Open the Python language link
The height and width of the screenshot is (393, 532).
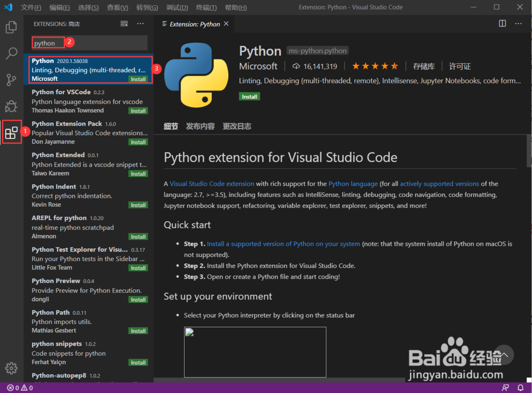pos(353,184)
